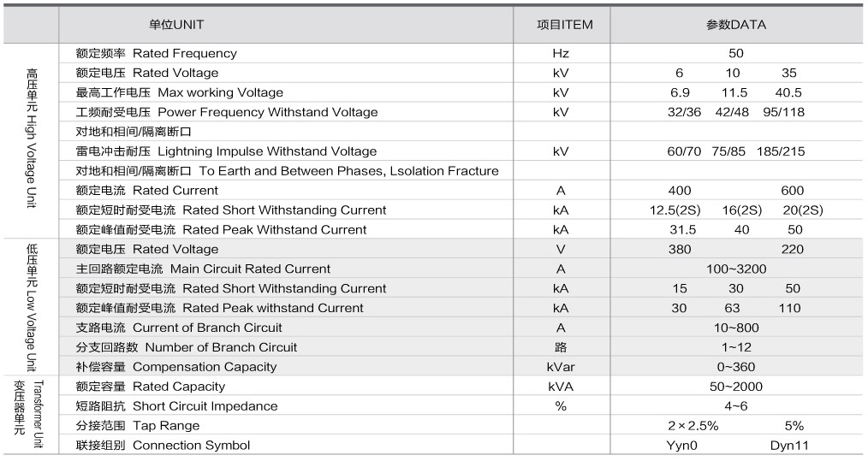This screenshot has height=461, width=868.
Task: Click the Tap Range row label
Action: coord(137,426)
